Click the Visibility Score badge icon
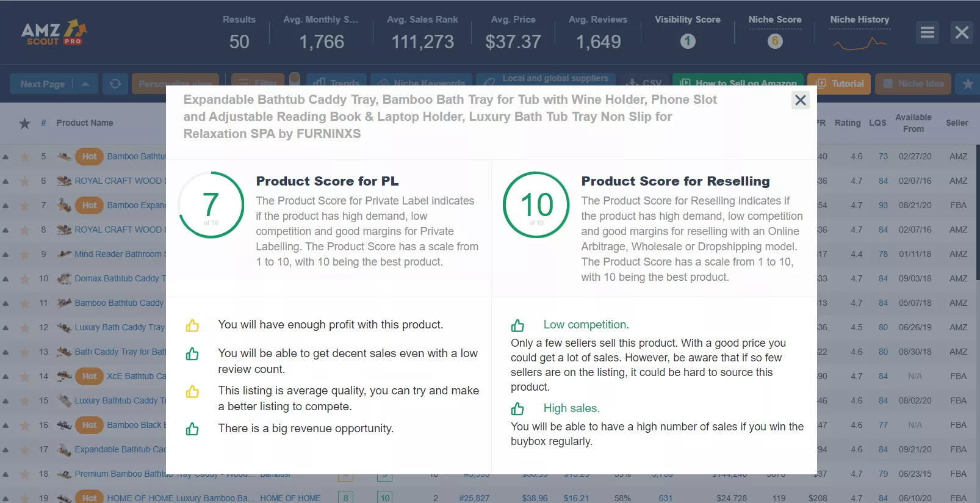This screenshot has height=503, width=980. [x=688, y=42]
